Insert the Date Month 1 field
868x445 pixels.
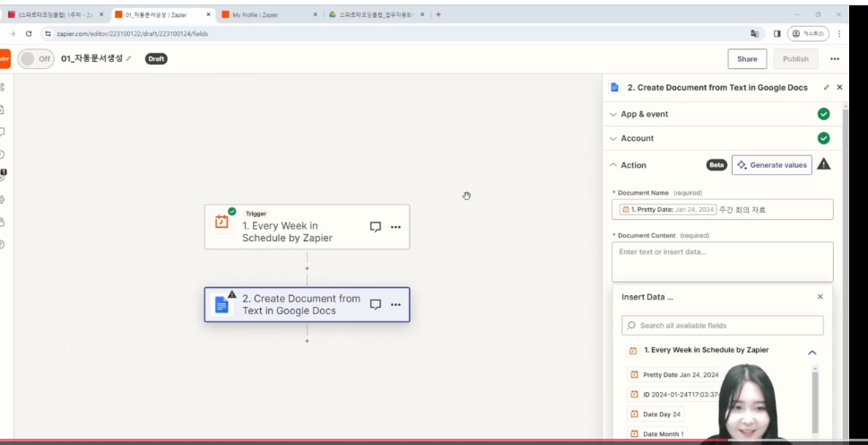pyautogui.click(x=657, y=434)
